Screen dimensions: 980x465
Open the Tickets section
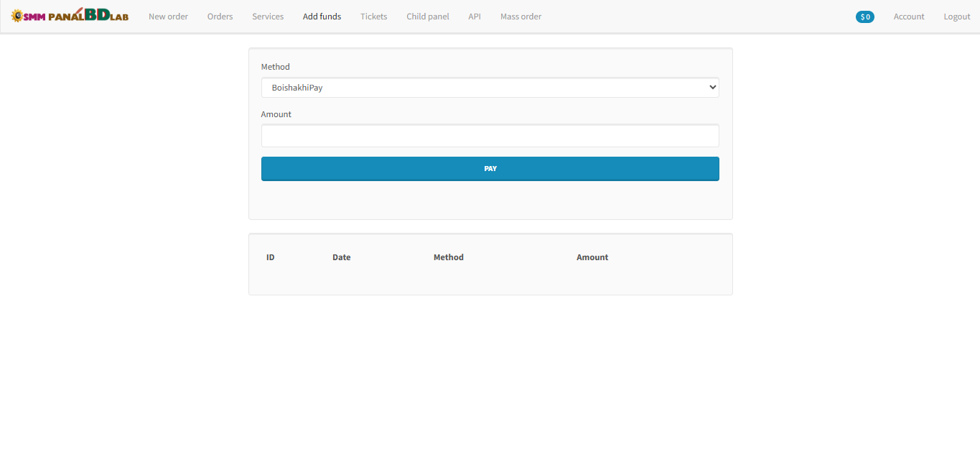click(x=373, y=17)
